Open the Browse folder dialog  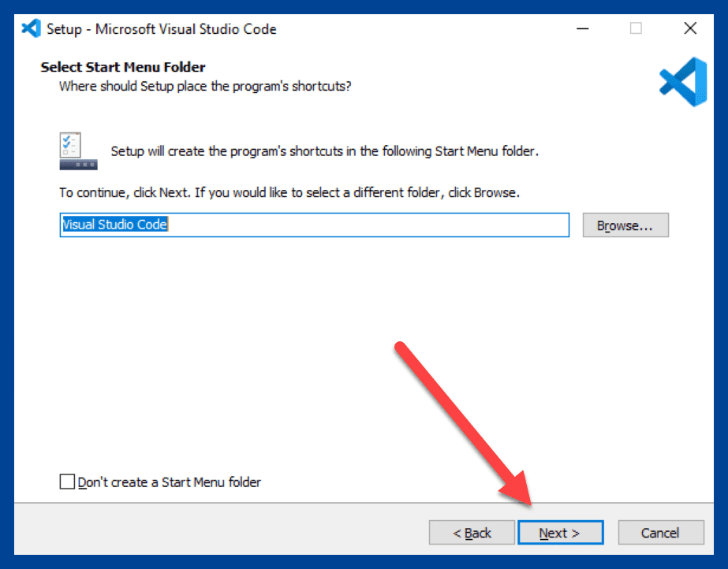point(625,225)
